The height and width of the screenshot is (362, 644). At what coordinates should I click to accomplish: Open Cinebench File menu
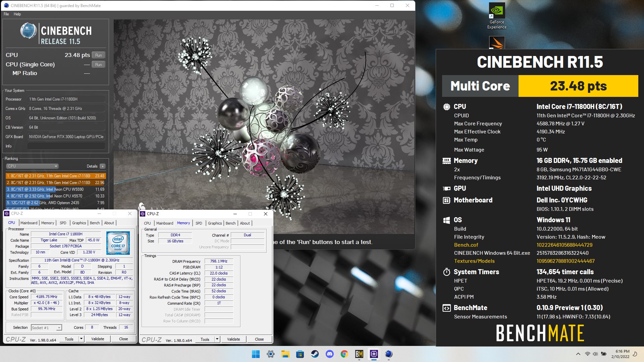pyautogui.click(x=6, y=14)
